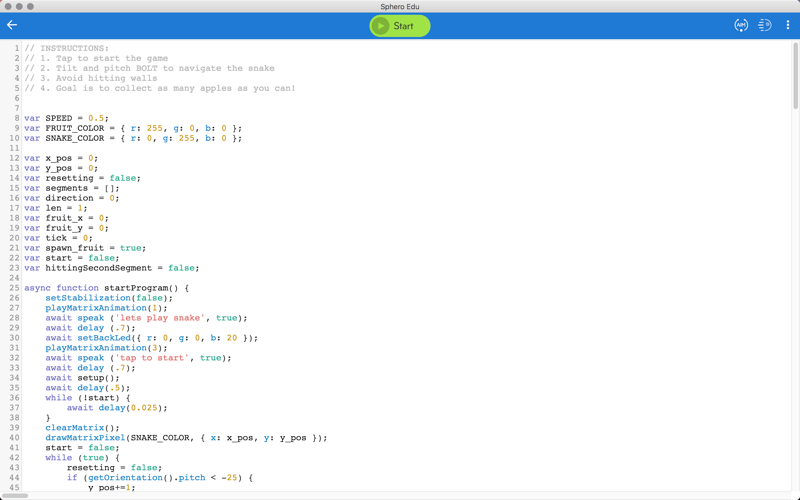Click the FRUIT_COLOR red value 255
Image resolution: width=800 pixels, height=500 pixels.
pos(155,128)
